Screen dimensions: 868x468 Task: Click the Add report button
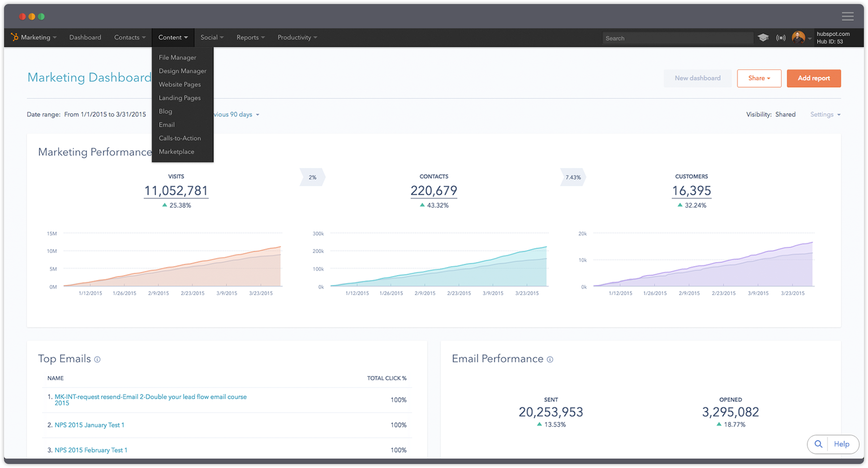(x=814, y=78)
